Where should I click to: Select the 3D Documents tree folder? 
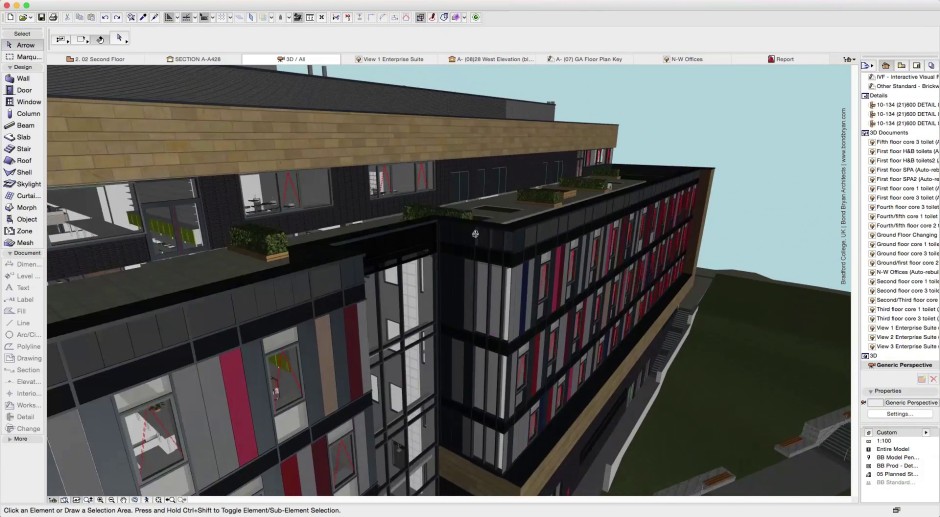(885, 133)
